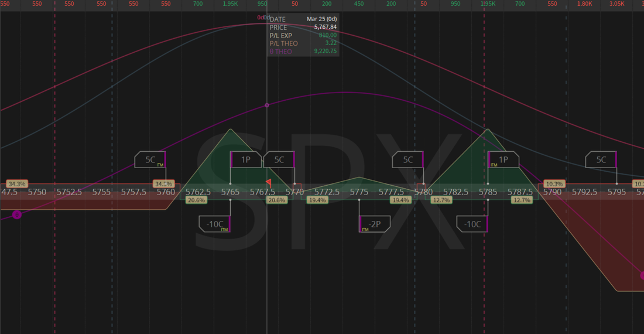Select the 5C position tag at 5780
Screen dimensions: 644x334
tap(408, 159)
